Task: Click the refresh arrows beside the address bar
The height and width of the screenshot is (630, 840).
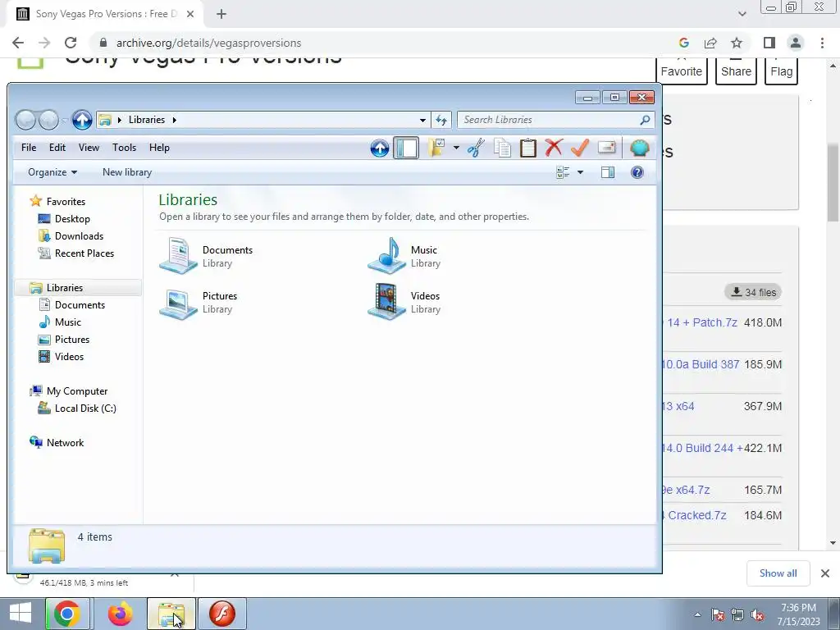Action: (x=441, y=120)
